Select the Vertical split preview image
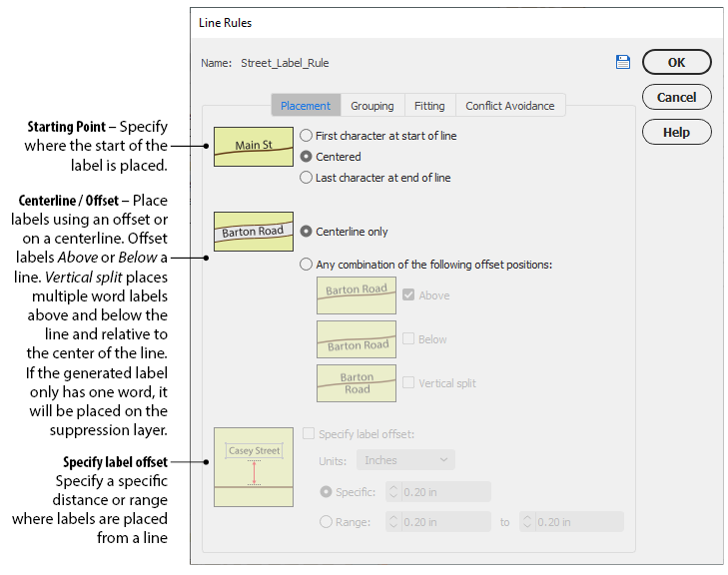The width and height of the screenshot is (728, 575). pos(356,383)
